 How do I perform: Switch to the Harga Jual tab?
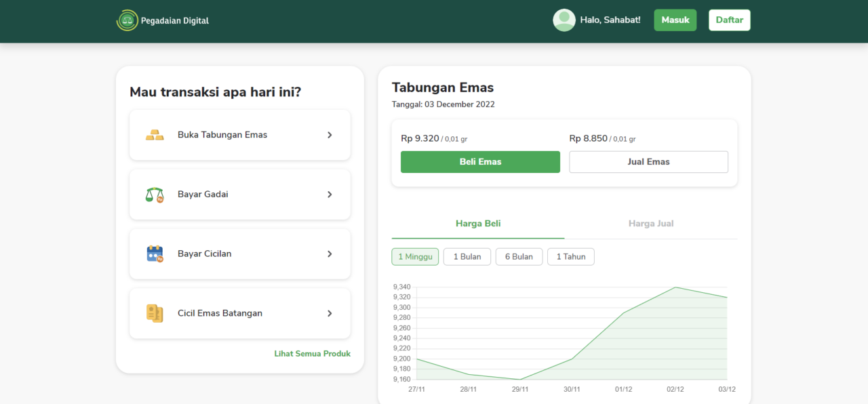point(650,224)
